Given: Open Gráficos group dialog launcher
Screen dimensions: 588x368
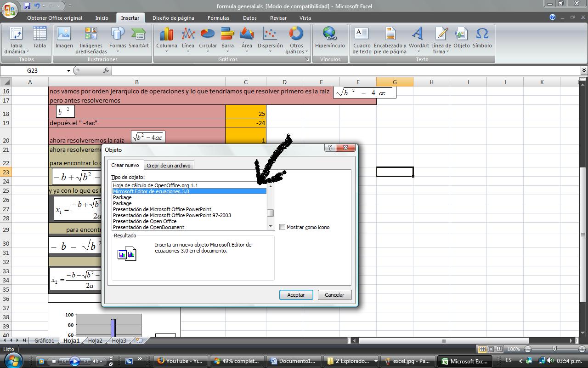Looking at the screenshot, I should pos(307,59).
